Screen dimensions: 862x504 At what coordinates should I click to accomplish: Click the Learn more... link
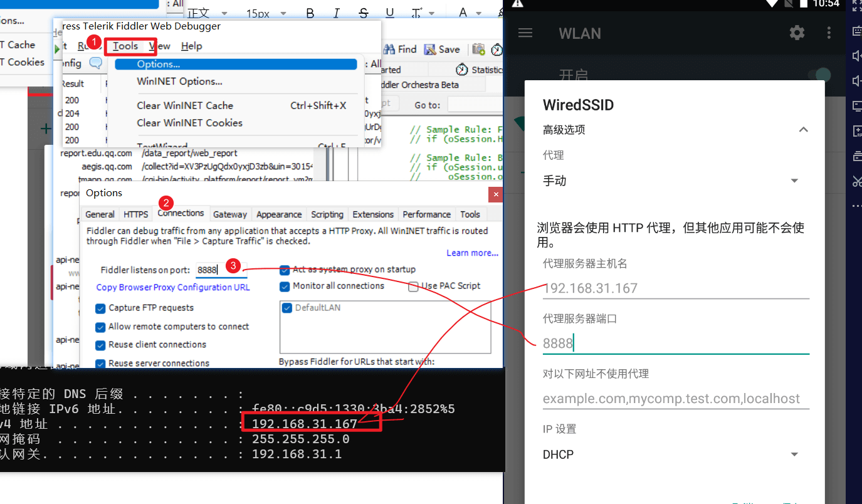[472, 253]
